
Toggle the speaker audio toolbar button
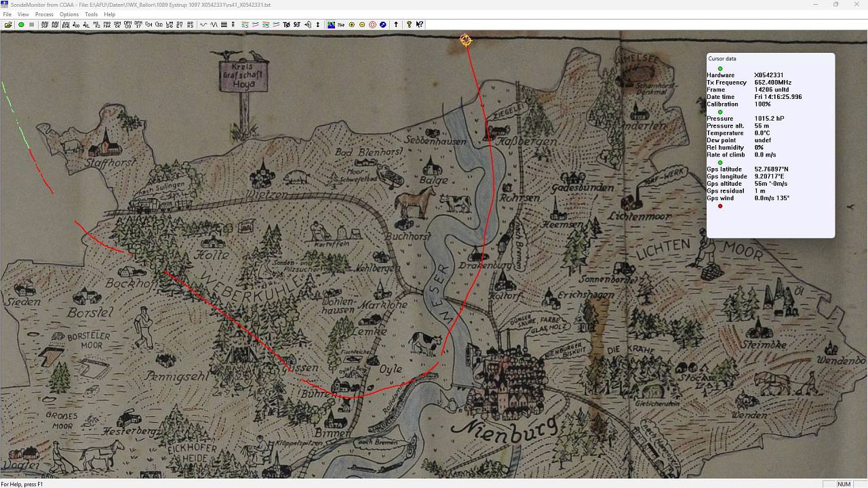(307, 25)
